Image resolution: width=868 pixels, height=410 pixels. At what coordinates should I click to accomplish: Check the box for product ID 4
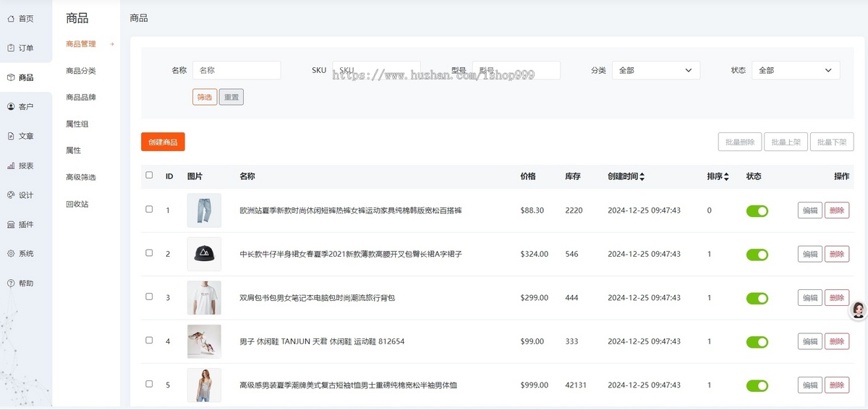[x=149, y=340]
